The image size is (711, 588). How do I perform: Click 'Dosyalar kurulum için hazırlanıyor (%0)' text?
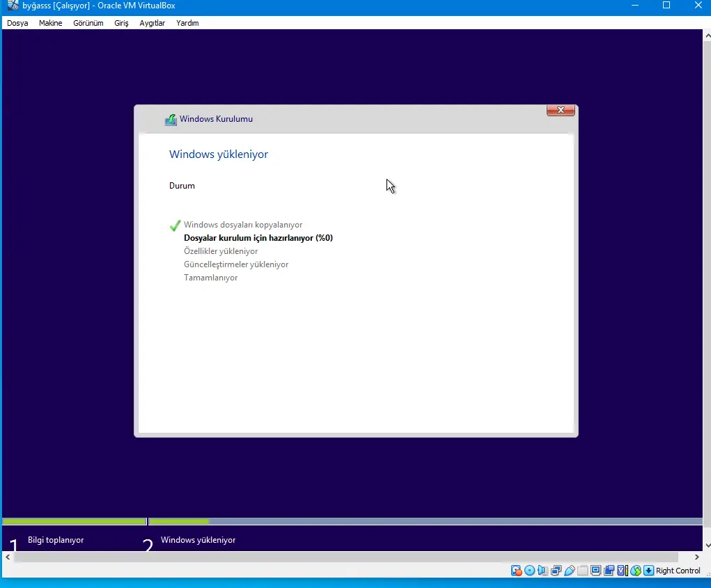click(258, 238)
